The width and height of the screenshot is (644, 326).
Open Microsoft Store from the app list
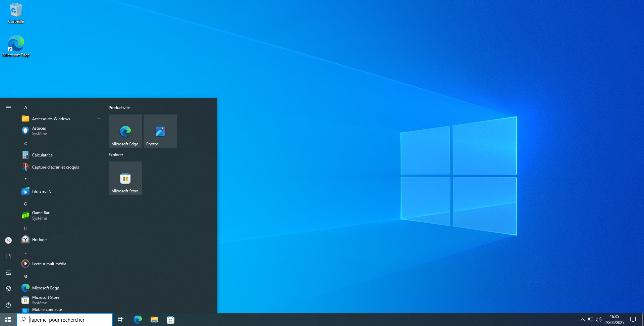coord(61,300)
